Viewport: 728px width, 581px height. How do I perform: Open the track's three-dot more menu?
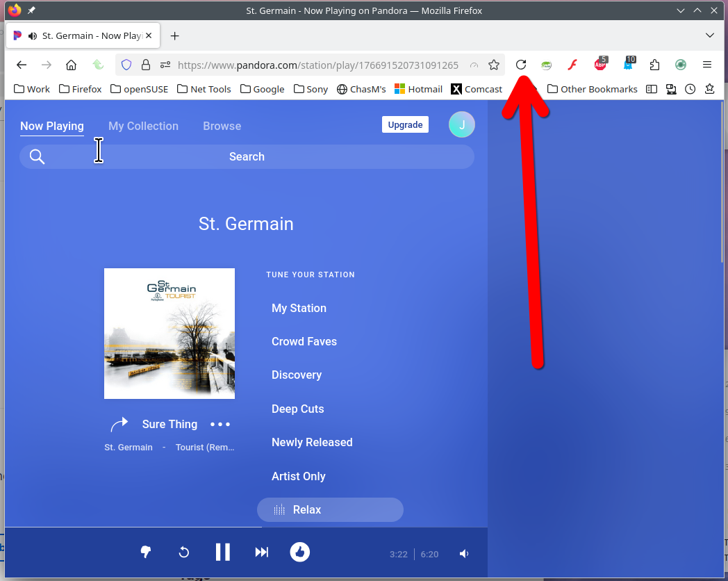pyautogui.click(x=220, y=424)
